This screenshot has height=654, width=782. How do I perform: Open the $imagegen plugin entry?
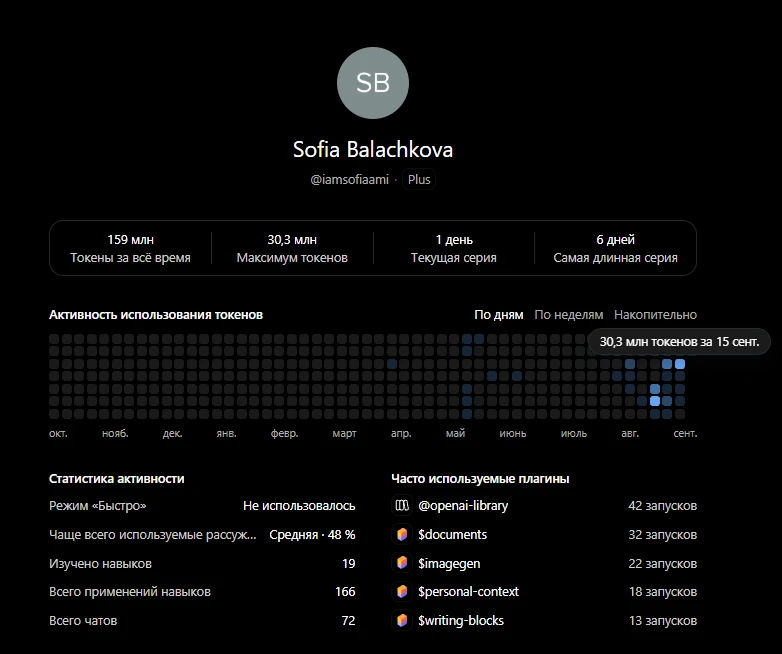point(449,563)
